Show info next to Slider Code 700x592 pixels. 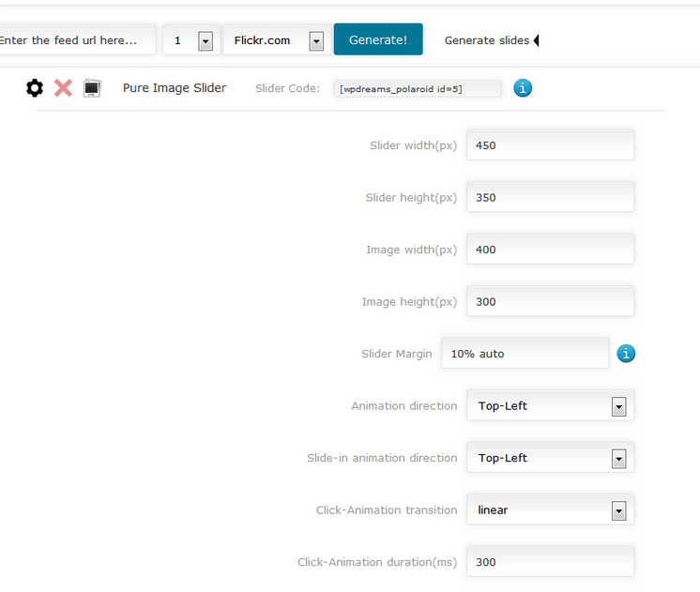pyautogui.click(x=523, y=88)
